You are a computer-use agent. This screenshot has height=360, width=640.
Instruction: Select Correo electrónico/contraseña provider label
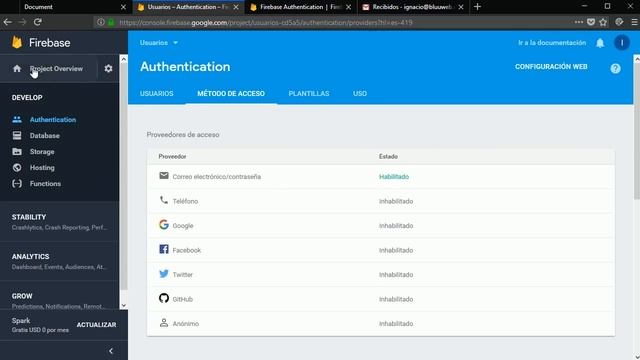(216, 177)
